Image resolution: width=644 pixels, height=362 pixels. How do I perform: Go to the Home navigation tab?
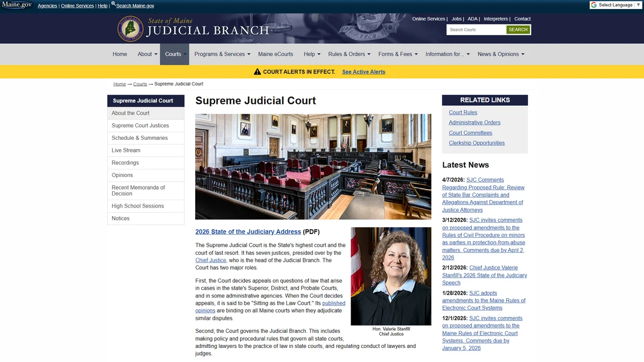pyautogui.click(x=120, y=54)
